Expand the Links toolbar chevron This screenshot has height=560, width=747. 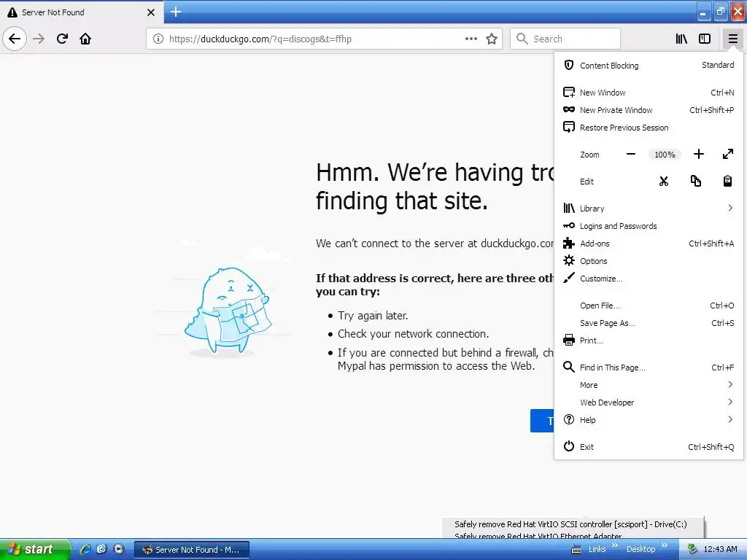(x=614, y=545)
